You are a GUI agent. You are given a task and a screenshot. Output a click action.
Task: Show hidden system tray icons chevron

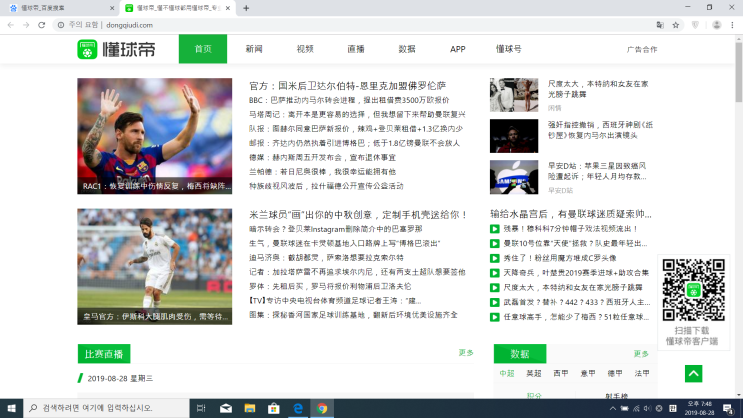[612, 408]
